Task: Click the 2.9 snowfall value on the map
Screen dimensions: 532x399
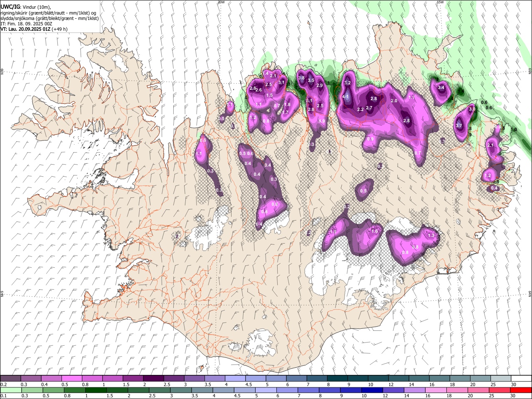Action: (320, 85)
